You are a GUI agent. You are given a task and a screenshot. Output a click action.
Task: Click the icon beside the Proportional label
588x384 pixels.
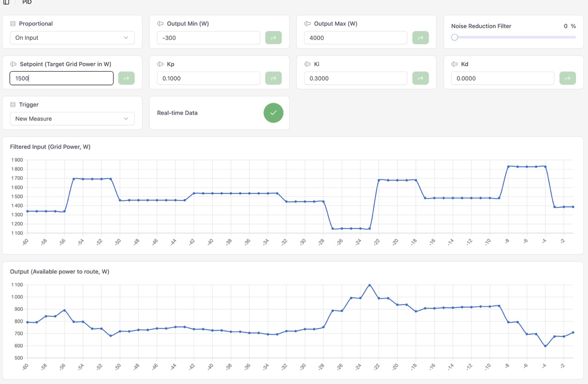(13, 23)
